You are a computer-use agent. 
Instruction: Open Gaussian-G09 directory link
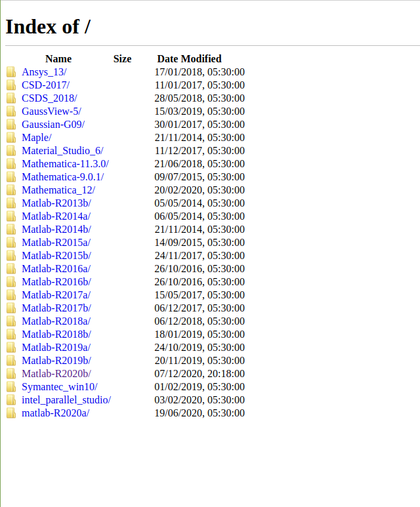[53, 125]
